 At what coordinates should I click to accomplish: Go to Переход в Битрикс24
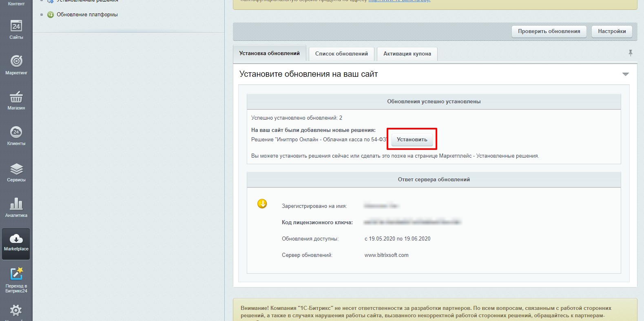pos(16,280)
